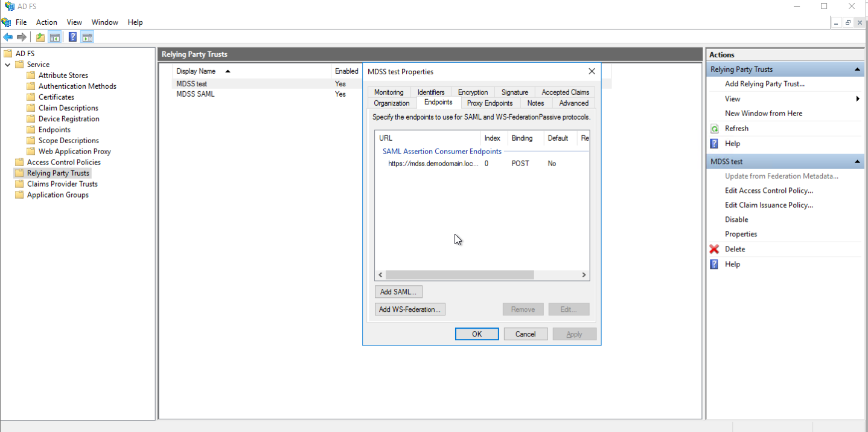Click New Window from Here action
The image size is (868, 432).
764,113
